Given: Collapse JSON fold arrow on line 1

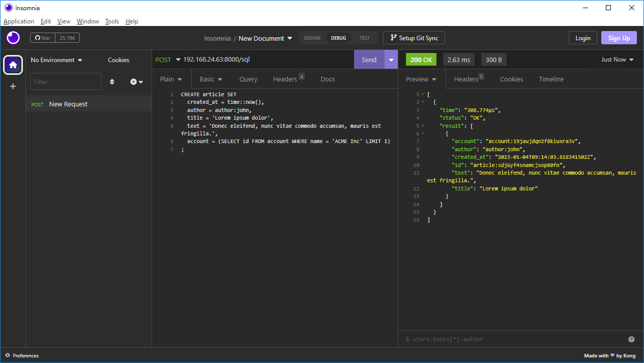Looking at the screenshot, I should (x=423, y=95).
